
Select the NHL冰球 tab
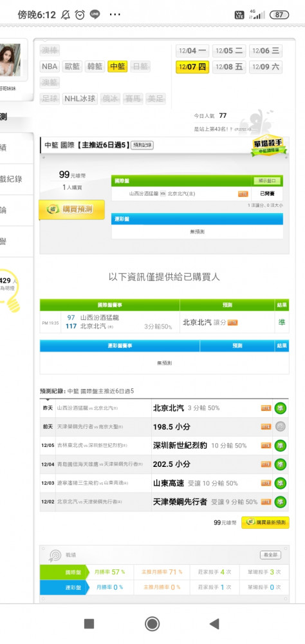tap(80, 99)
